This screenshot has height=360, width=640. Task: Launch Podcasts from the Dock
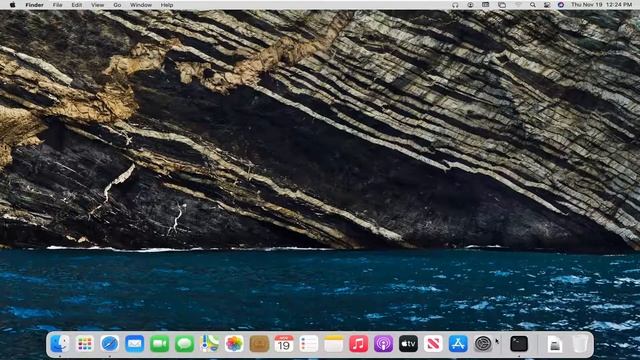(384, 344)
